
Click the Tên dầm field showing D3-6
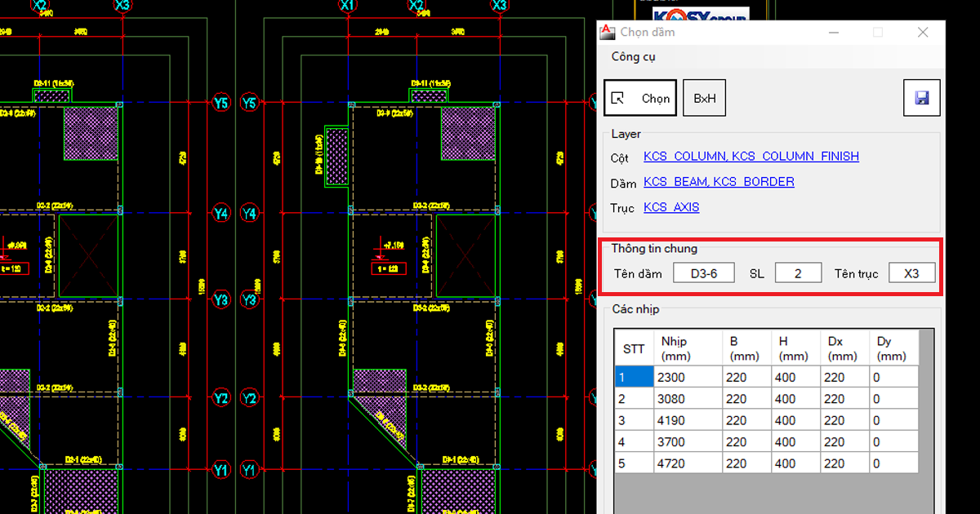(703, 273)
